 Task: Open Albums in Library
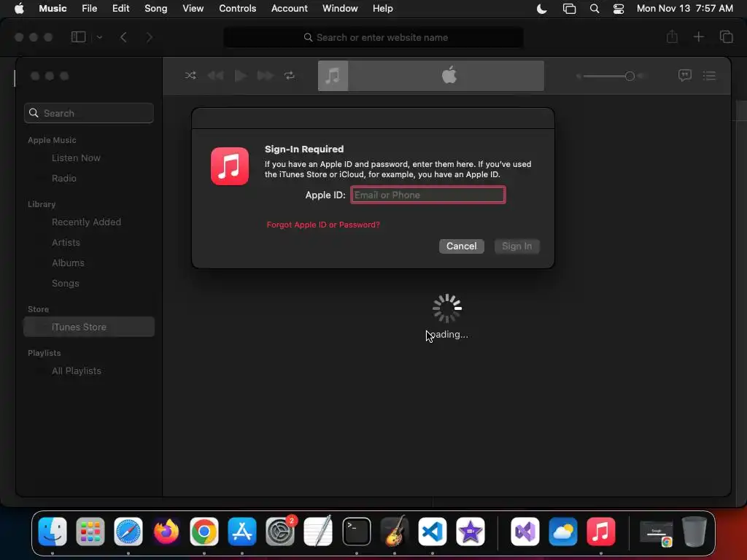(x=68, y=262)
